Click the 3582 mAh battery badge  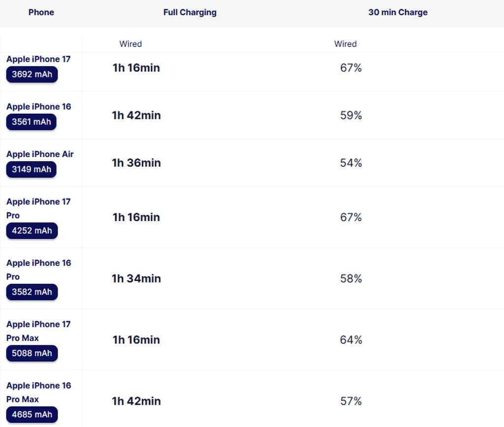pos(31,292)
